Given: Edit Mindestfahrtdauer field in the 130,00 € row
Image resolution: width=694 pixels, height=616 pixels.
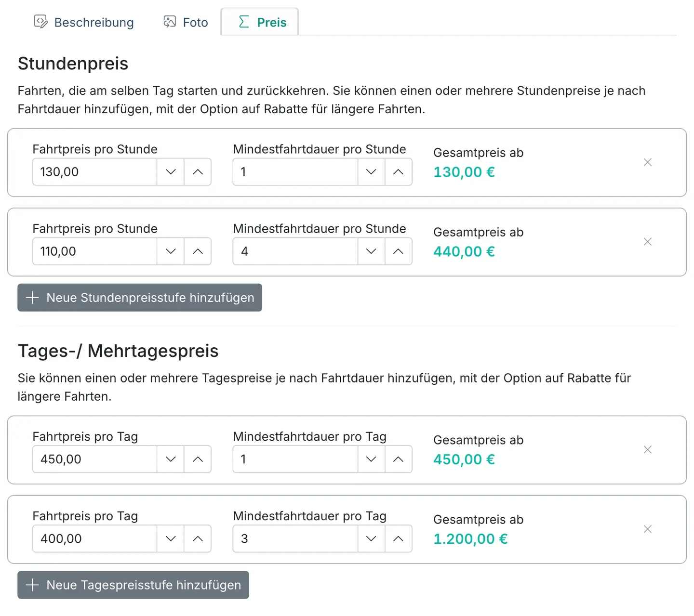Looking at the screenshot, I should point(295,172).
